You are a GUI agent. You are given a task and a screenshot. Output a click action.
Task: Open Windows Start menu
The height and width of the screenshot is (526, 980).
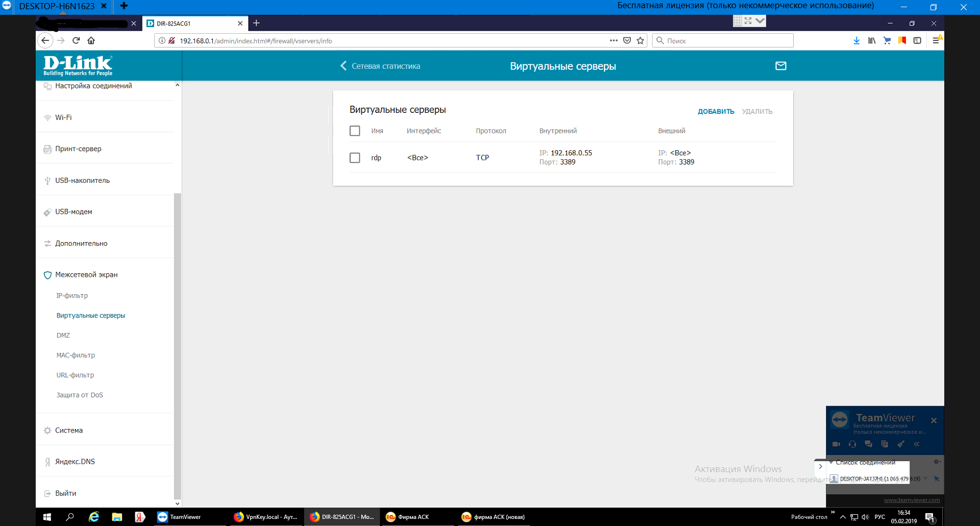[x=47, y=517]
